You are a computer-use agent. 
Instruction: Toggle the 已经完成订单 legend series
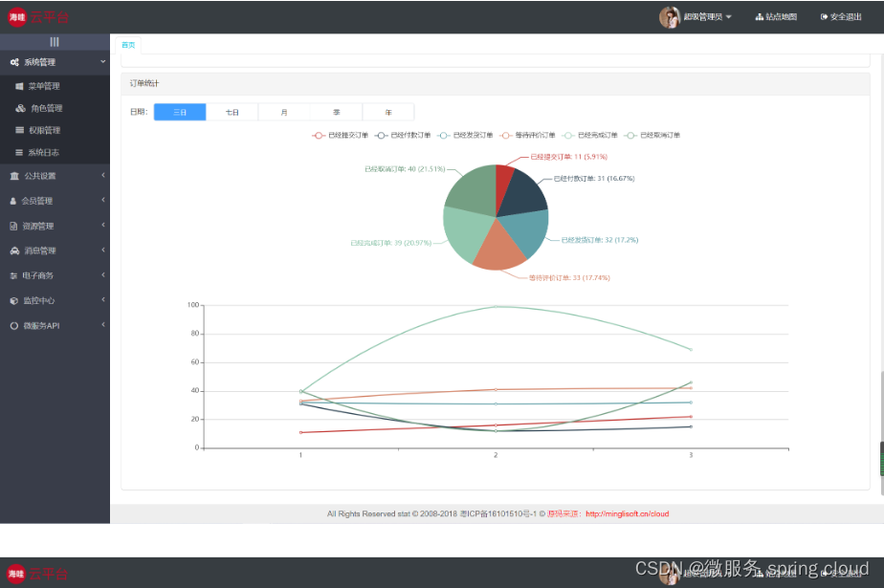[x=589, y=135]
